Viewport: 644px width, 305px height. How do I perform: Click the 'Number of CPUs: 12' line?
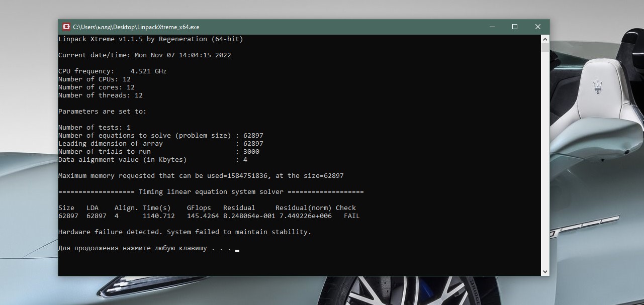(x=95, y=79)
